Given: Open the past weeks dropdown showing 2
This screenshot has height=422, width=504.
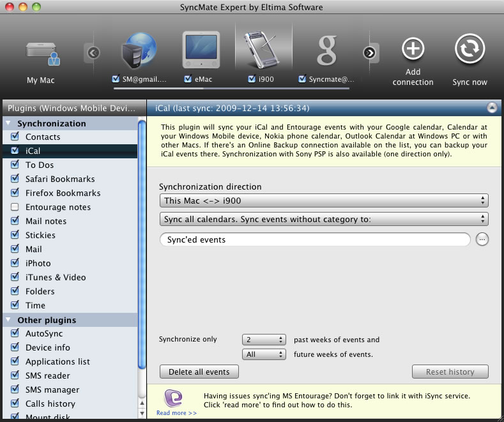Looking at the screenshot, I should (x=264, y=340).
